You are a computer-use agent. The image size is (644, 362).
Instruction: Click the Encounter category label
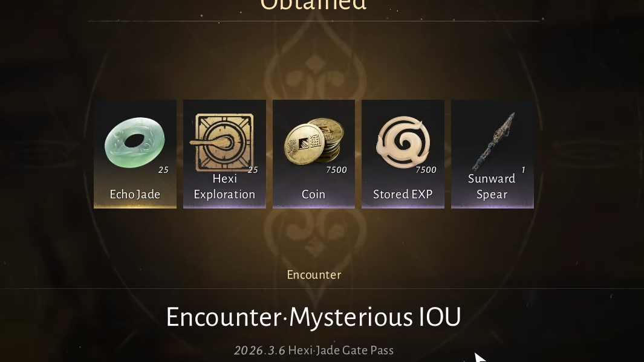314,274
